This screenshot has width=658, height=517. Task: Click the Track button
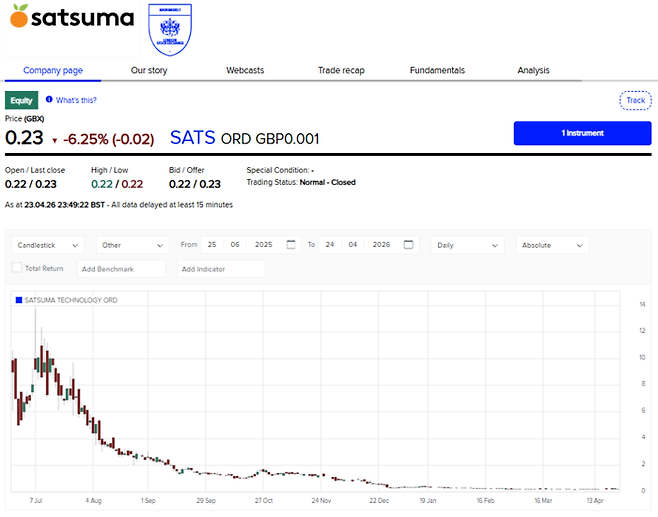pyautogui.click(x=635, y=100)
